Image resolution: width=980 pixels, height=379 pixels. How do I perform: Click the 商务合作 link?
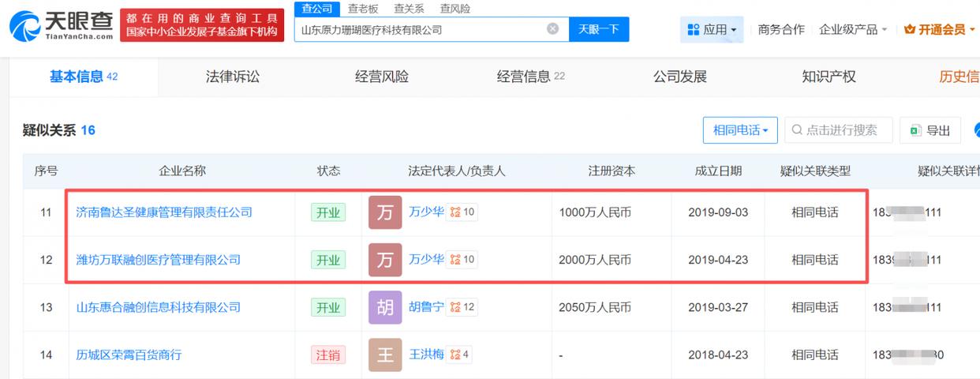[781, 29]
